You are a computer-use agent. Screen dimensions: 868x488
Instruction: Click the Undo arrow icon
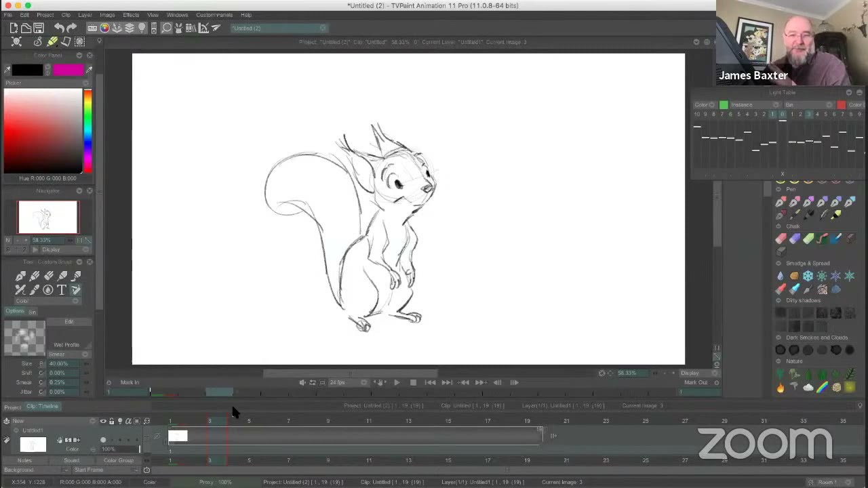pyautogui.click(x=59, y=28)
